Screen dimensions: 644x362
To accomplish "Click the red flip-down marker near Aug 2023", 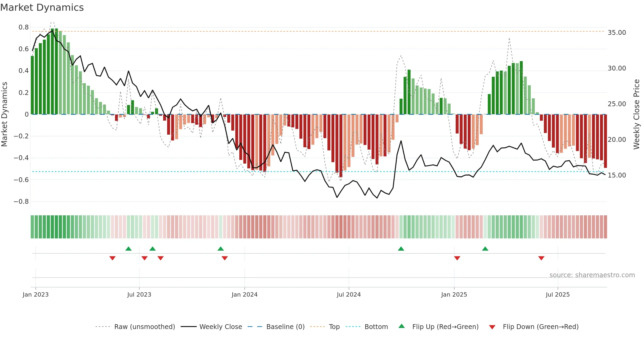I will tap(160, 258).
